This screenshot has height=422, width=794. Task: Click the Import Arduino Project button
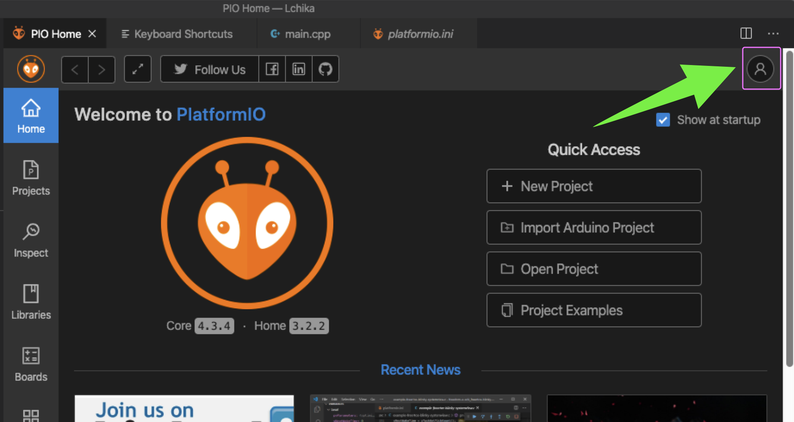point(594,228)
